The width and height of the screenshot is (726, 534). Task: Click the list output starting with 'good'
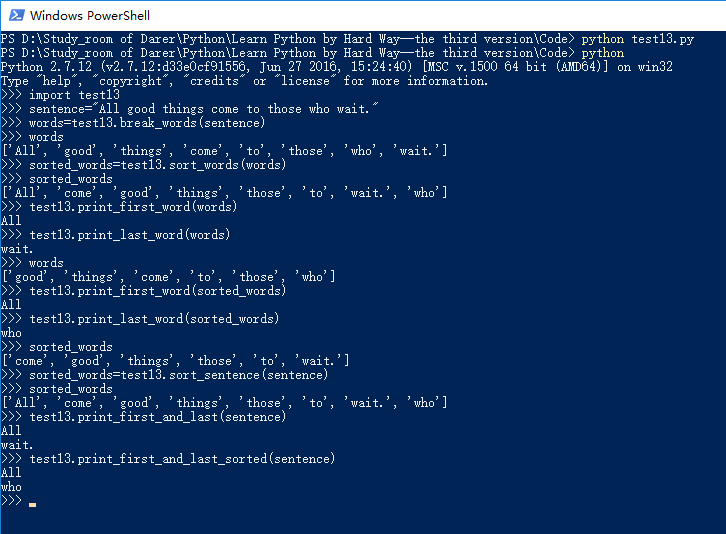[x=169, y=277]
